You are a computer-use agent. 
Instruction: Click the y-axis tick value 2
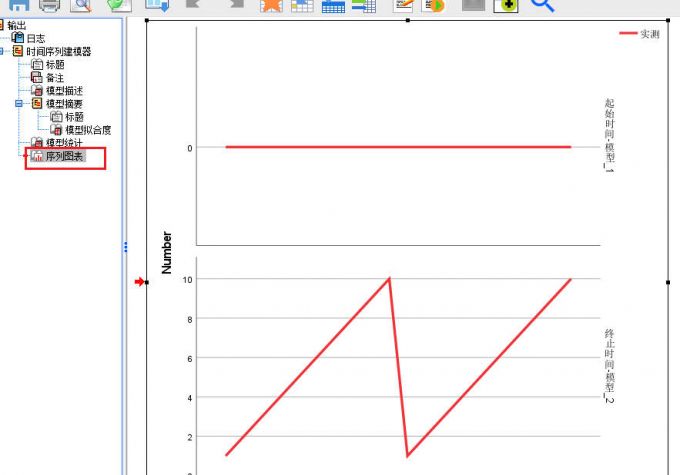[190, 437]
